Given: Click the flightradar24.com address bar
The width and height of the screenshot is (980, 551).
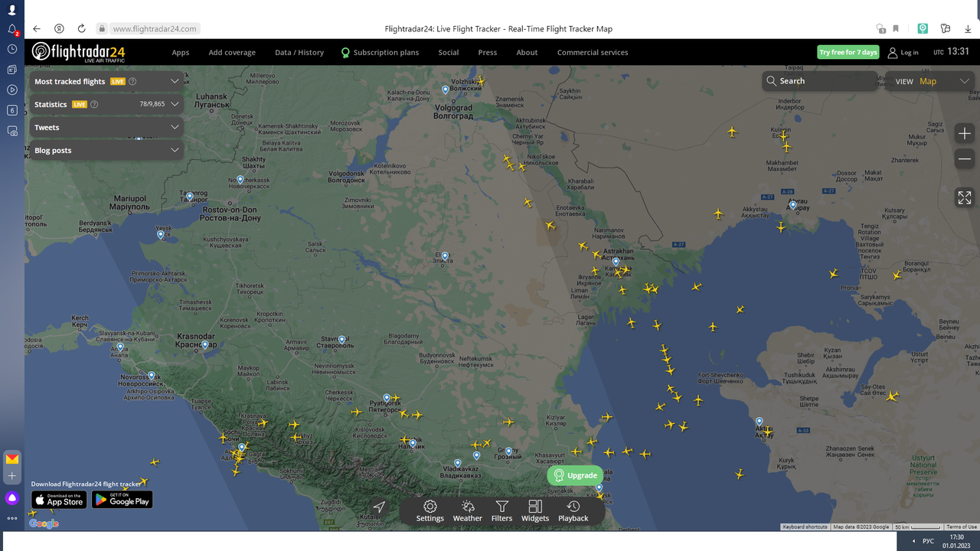Looking at the screenshot, I should (155, 29).
